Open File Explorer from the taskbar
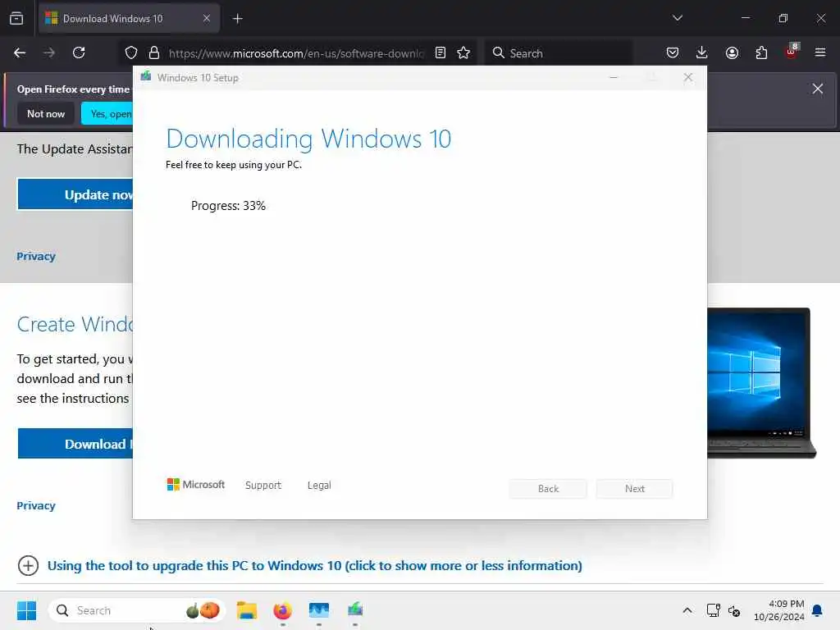Image resolution: width=840 pixels, height=630 pixels. point(247,610)
